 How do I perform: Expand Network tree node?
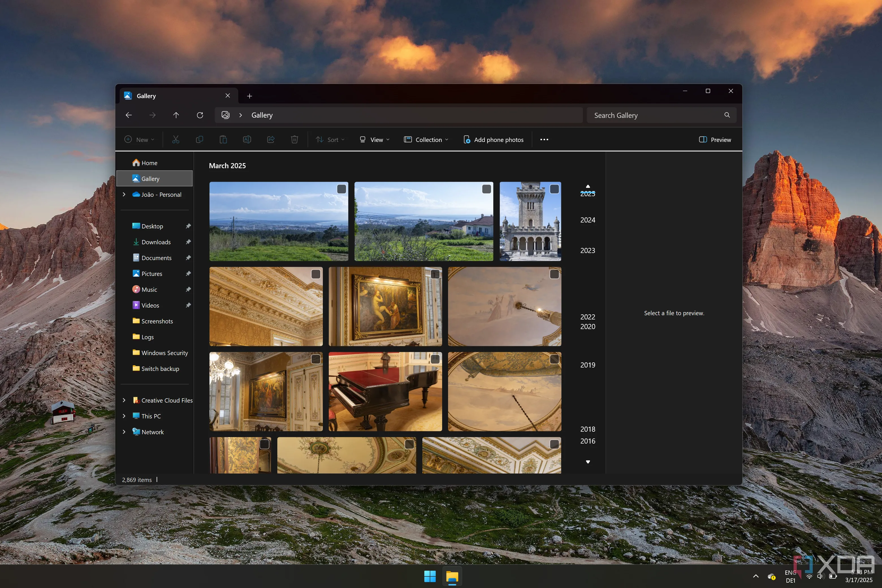(x=124, y=432)
